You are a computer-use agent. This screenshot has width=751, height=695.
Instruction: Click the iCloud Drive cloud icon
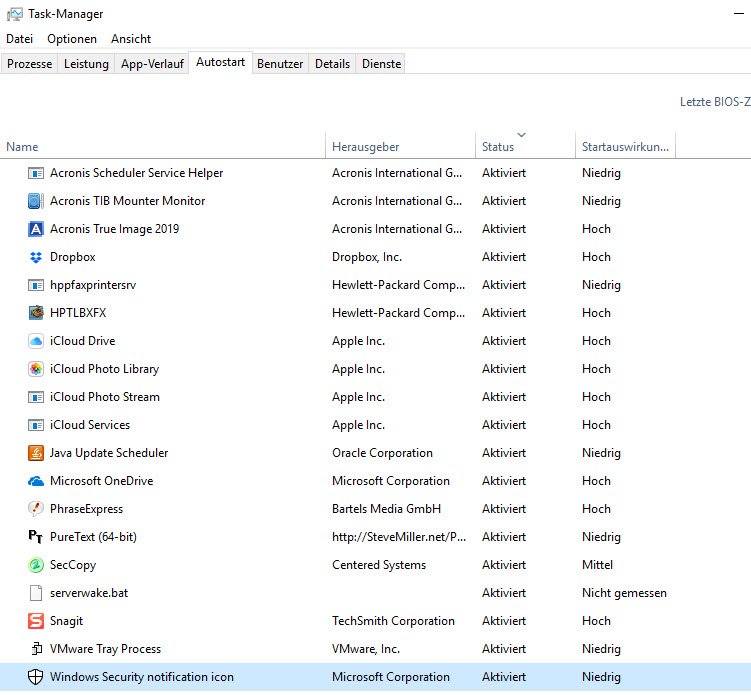(36, 341)
